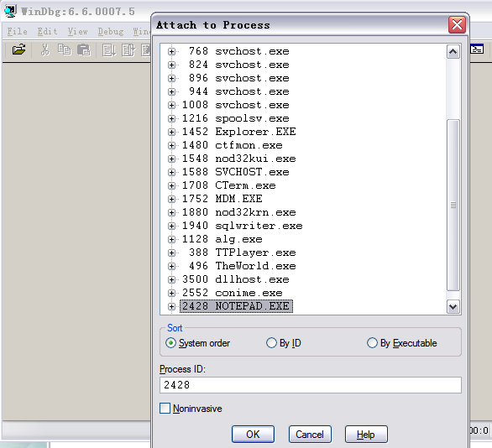Open the Debug menu
The image size is (492, 448).
click(111, 31)
